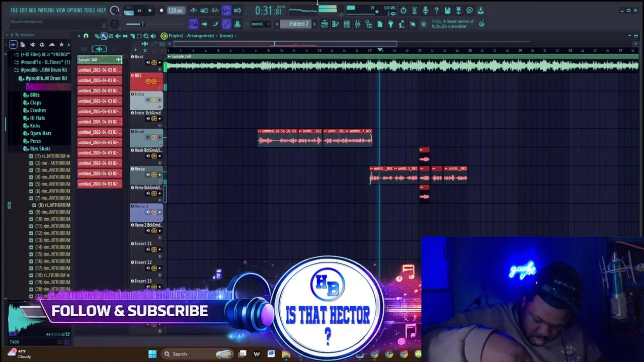Save the project with floppy icon

[447, 11]
